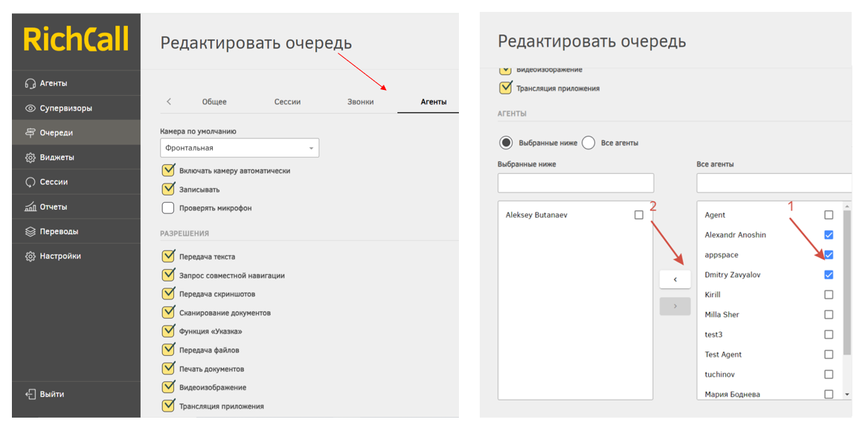The width and height of the screenshot is (868, 431).
Task: Open the Агенты sidebar menu item
Action: (76, 83)
